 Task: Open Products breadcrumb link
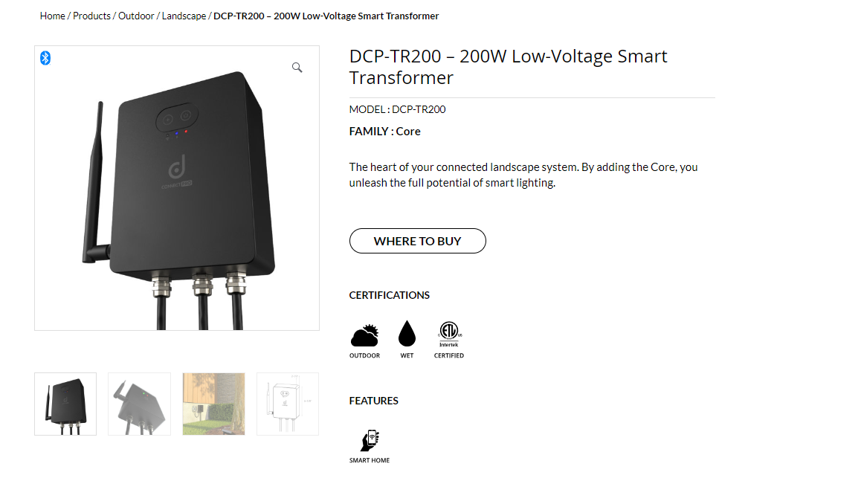click(x=91, y=16)
